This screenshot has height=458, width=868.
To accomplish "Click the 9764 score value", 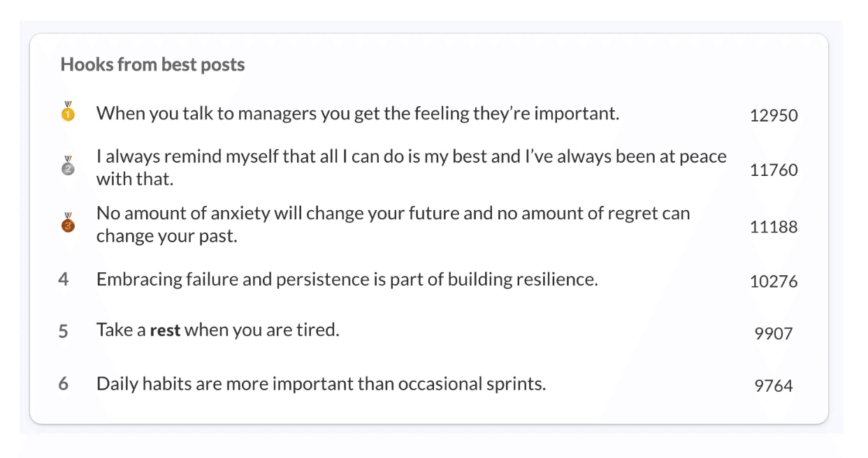I will (774, 386).
